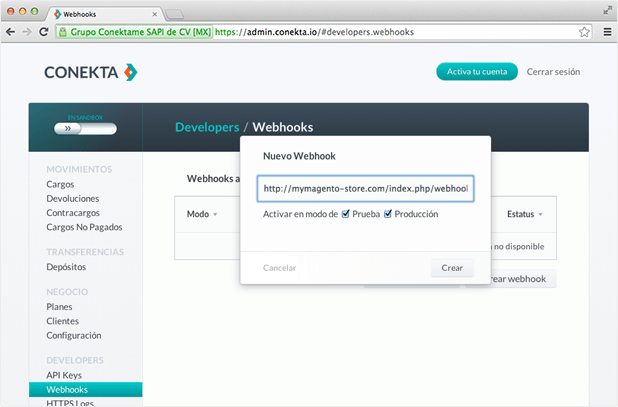Screen dimensions: 618x407
Task: Toggle the sandbox mode switch
Action: click(85, 128)
